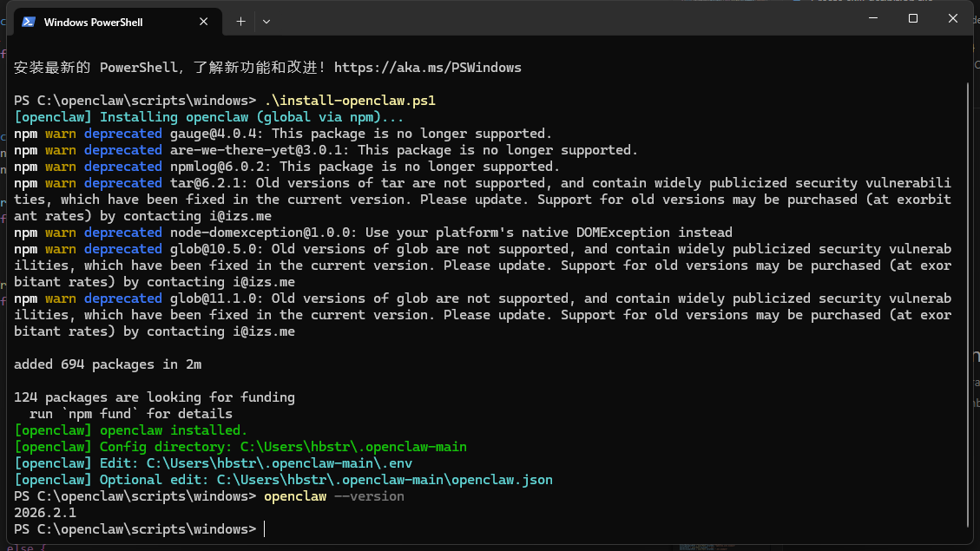
Task: Expand the new-tab profile dropdown chevron
Action: [x=266, y=21]
